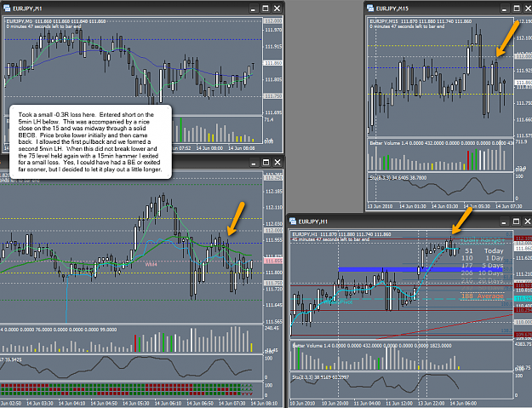Minimize the EURJPY,M1 chart window
This screenshot has width=532, height=408.
click(253, 9)
